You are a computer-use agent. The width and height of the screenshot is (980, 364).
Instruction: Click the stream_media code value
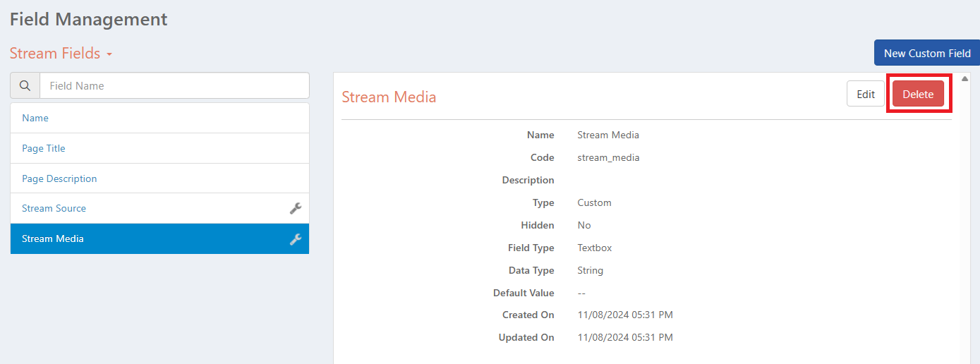click(x=608, y=157)
